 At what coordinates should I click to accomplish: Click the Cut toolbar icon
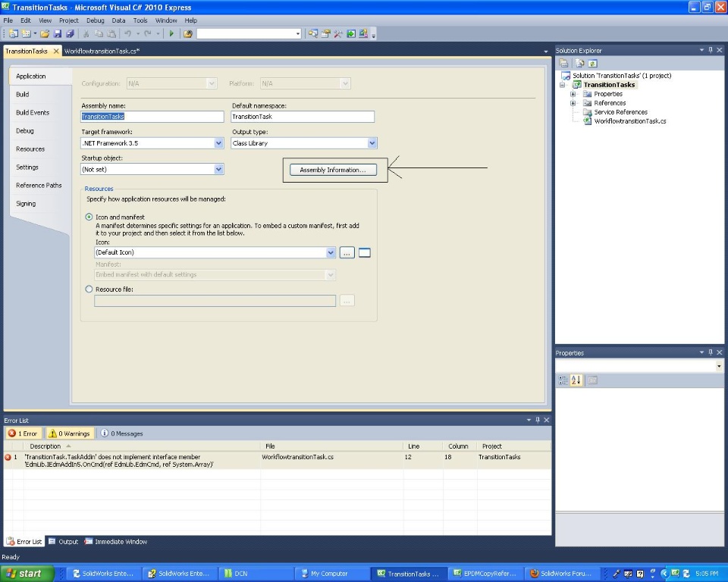coord(86,33)
